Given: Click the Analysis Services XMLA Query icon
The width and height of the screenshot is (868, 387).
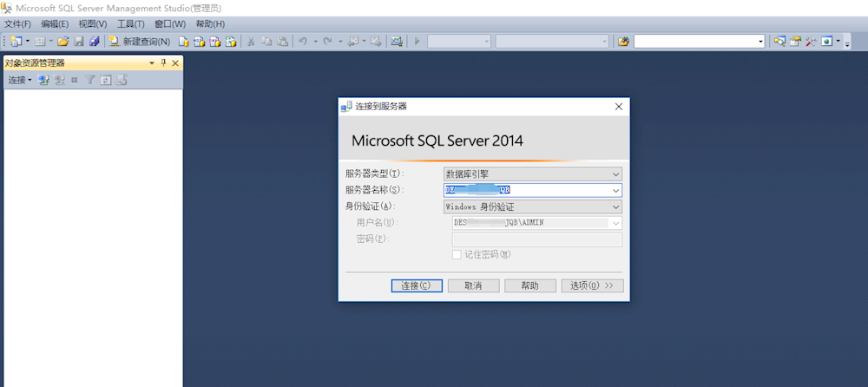Looking at the screenshot, I should point(231,41).
